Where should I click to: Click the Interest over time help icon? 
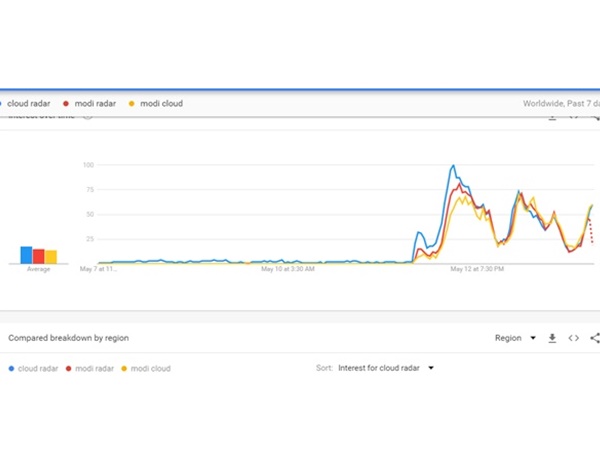(x=87, y=116)
